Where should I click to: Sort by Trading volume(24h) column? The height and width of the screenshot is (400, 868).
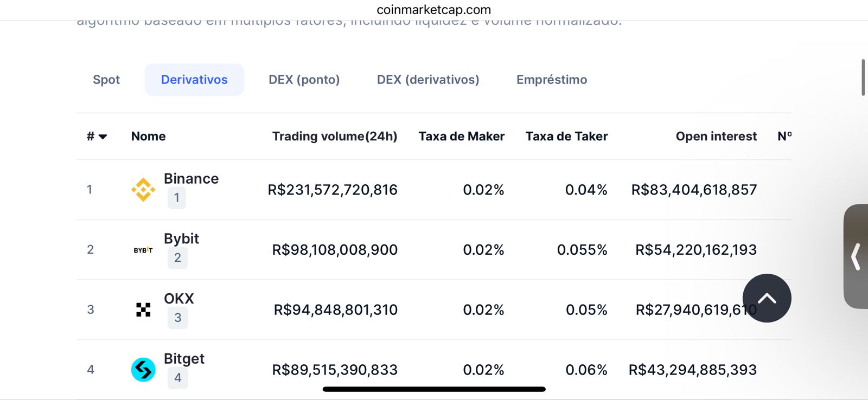(335, 136)
